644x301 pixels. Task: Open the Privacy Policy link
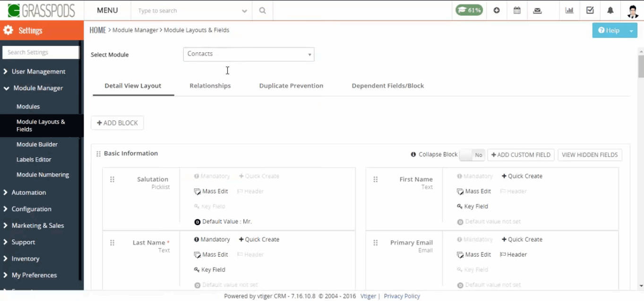402,296
